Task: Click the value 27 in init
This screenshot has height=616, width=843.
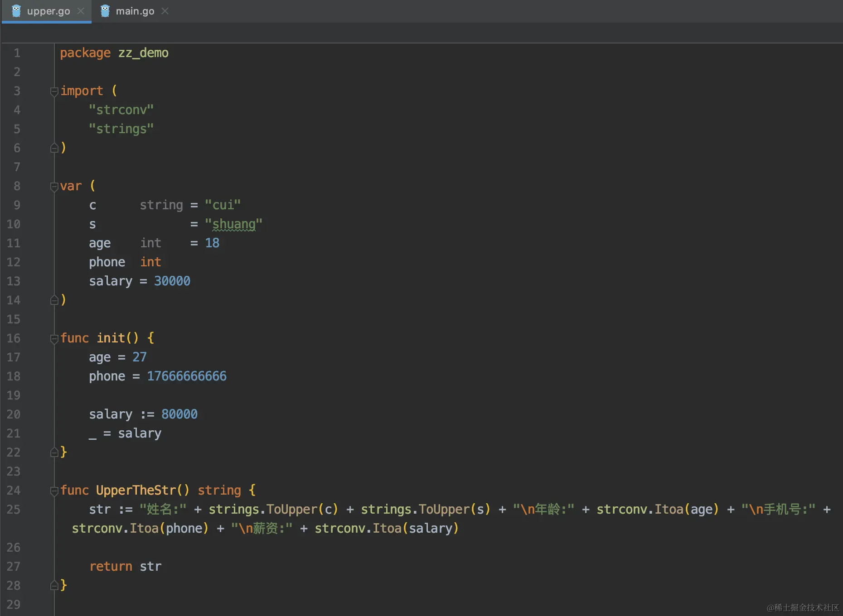Action: 140,357
